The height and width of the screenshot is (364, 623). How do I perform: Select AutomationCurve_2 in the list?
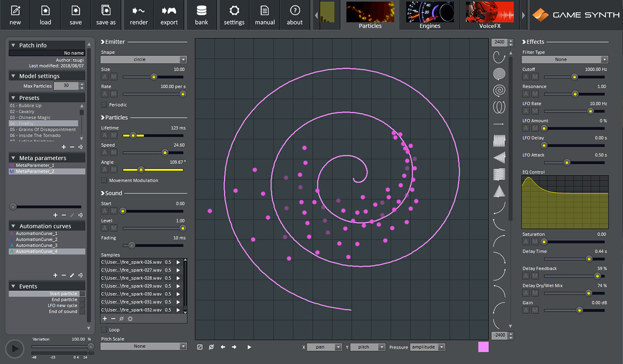tap(47, 239)
